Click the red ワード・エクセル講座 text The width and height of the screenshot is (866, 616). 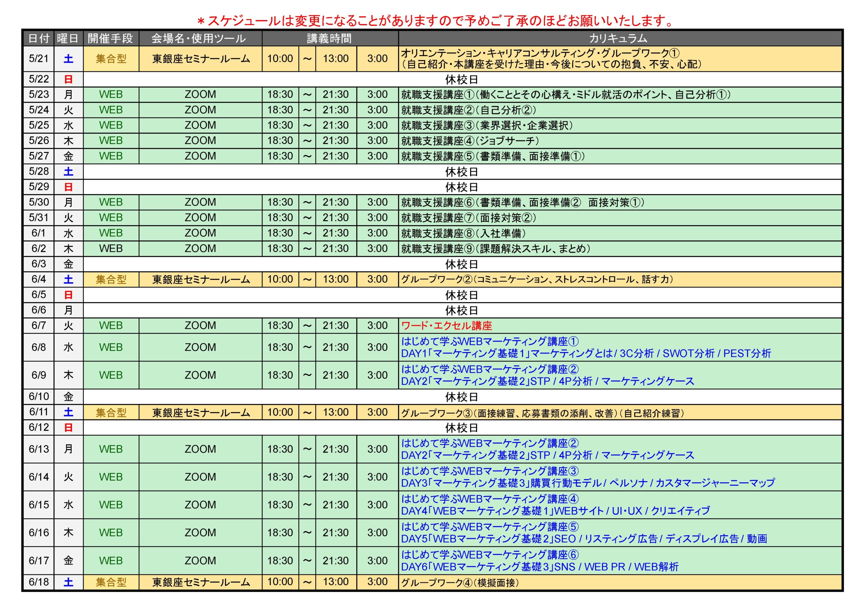[x=447, y=326]
